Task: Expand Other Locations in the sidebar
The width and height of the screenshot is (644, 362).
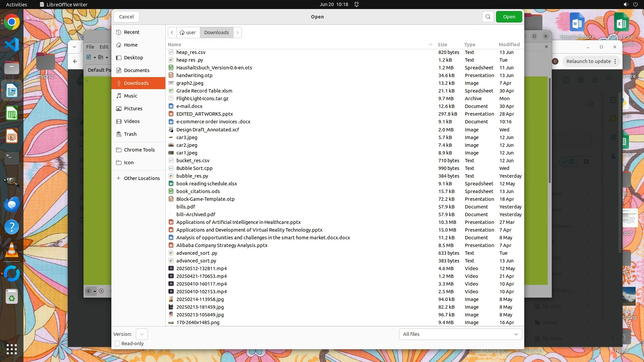Action: [x=142, y=178]
